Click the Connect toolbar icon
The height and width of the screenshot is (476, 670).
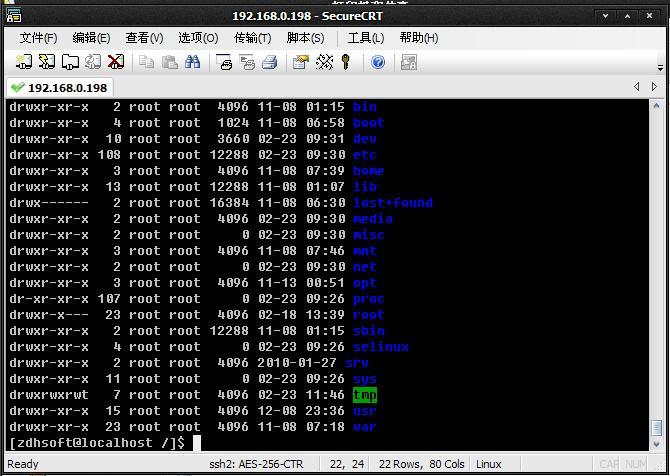pyautogui.click(x=24, y=62)
